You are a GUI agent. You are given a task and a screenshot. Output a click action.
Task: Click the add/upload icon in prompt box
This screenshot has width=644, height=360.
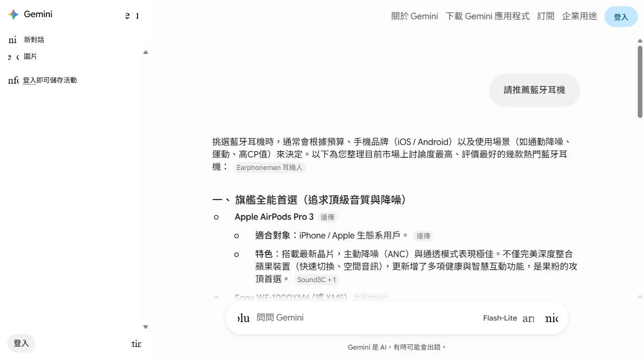coord(243,318)
